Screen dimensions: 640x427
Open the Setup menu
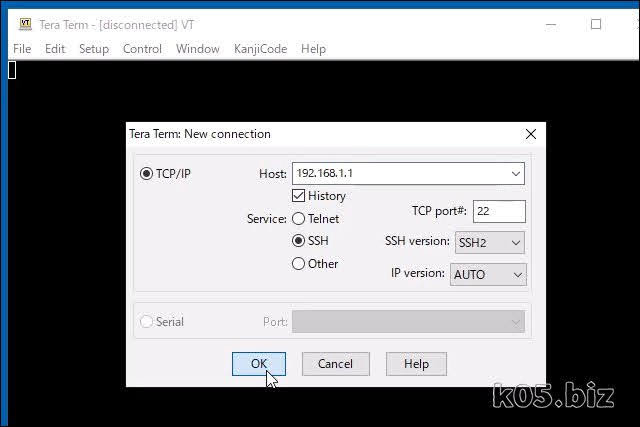point(94,49)
